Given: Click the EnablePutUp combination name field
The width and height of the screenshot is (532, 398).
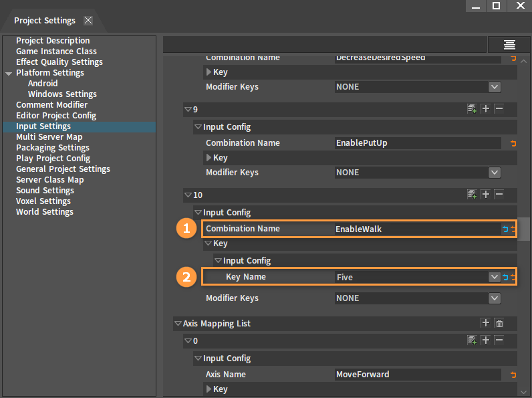Looking at the screenshot, I should (x=418, y=143).
